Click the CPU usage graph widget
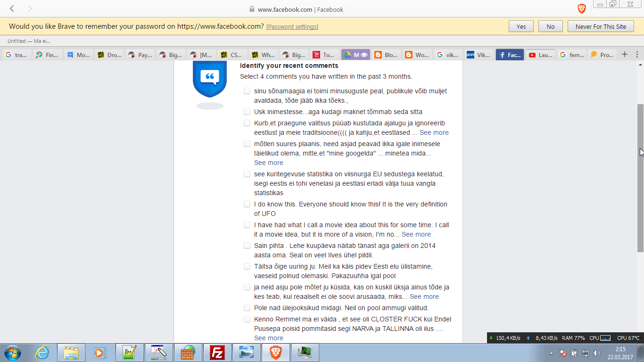This screenshot has width=644, height=362. 605,338
